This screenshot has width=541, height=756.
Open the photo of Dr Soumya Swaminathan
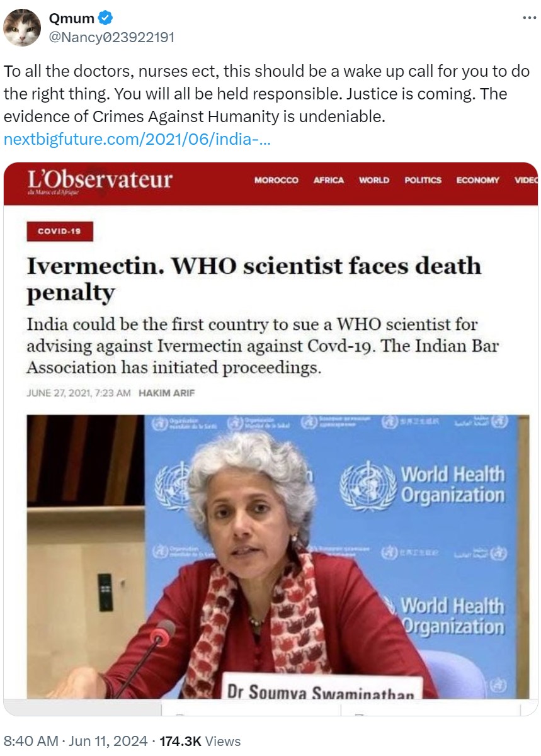pyautogui.click(x=278, y=556)
